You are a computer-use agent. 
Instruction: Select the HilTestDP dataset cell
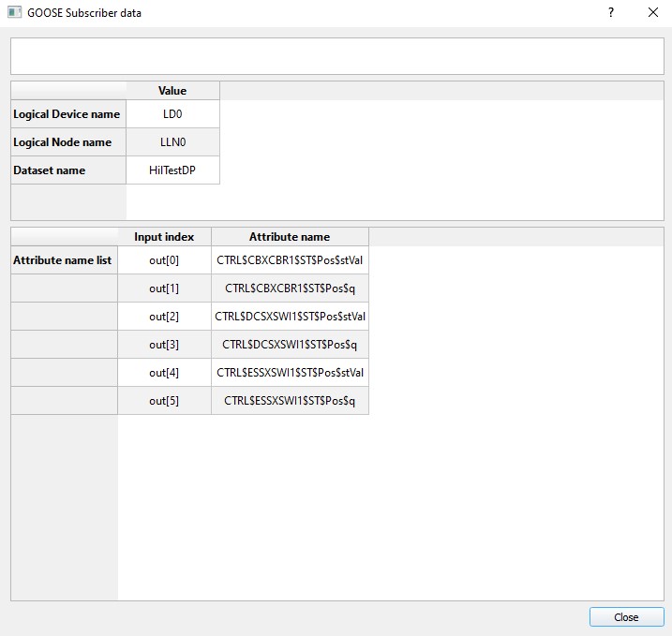point(172,170)
